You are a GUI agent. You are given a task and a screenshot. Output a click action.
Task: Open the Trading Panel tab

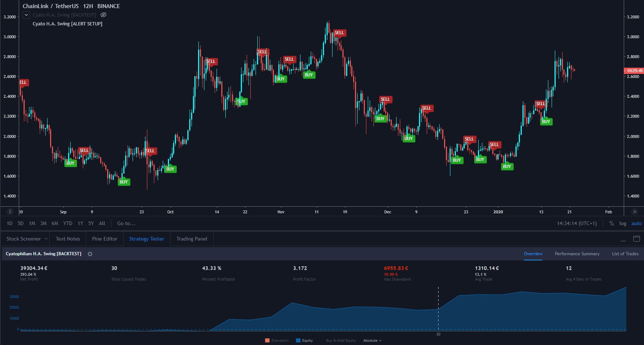192,239
